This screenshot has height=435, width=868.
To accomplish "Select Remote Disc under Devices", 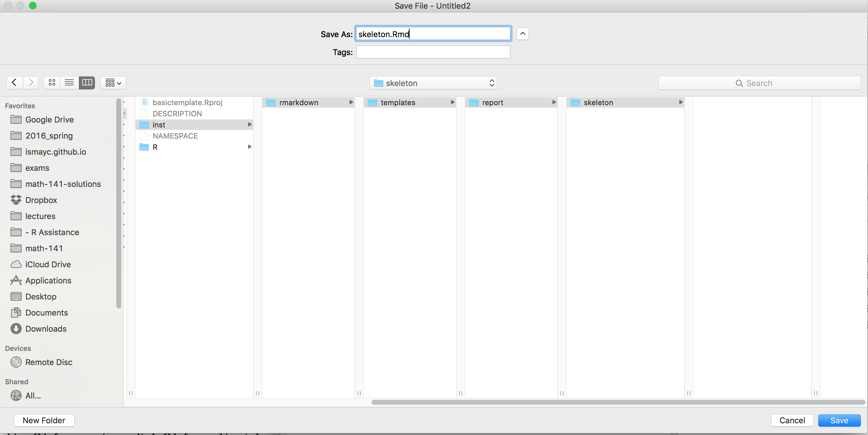I will click(x=49, y=362).
